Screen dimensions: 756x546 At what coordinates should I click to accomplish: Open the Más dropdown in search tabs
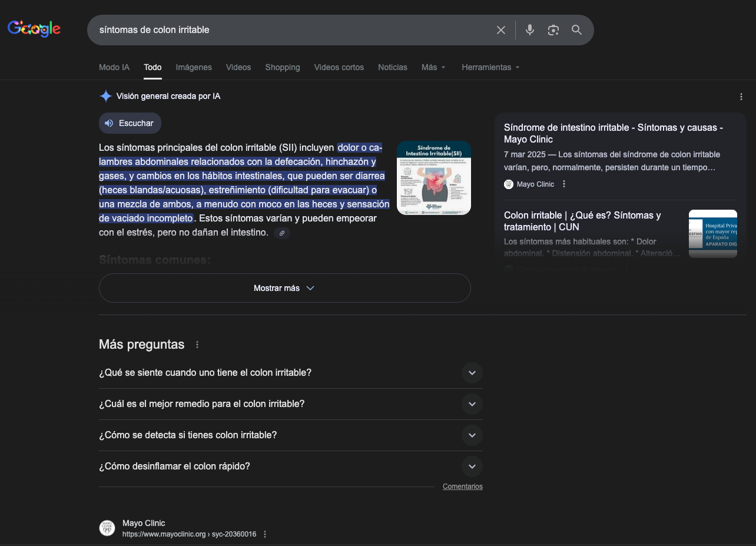click(433, 68)
